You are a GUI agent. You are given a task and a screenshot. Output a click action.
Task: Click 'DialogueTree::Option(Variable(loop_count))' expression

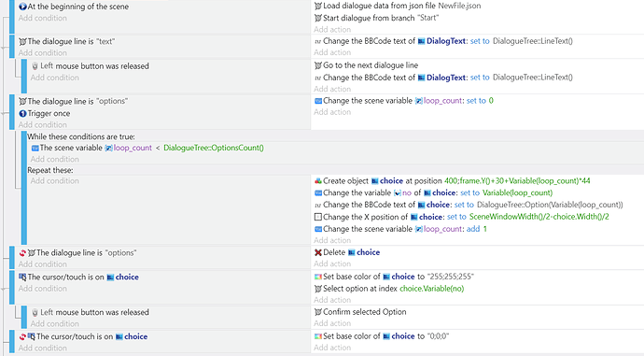pyautogui.click(x=550, y=205)
